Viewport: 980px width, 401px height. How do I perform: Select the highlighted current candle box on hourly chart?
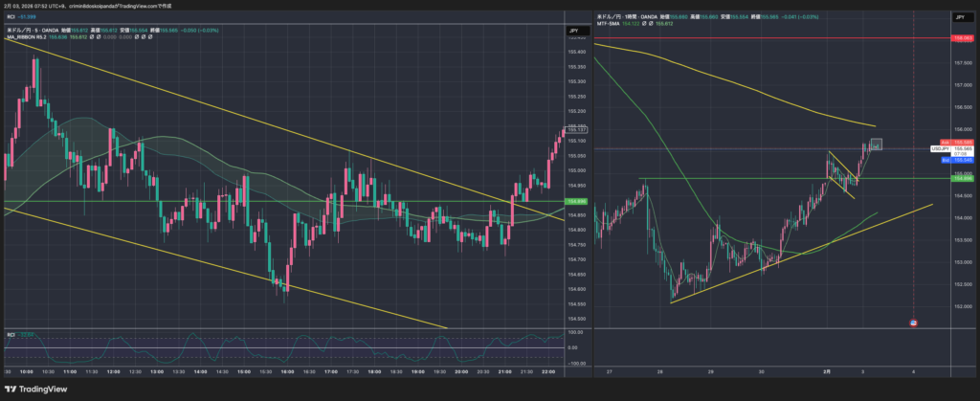click(876, 145)
